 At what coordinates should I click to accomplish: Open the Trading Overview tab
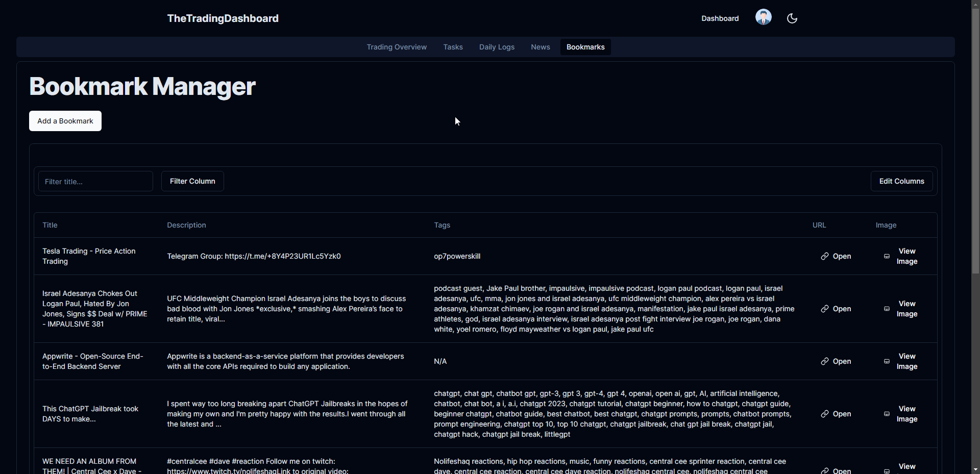(x=397, y=47)
